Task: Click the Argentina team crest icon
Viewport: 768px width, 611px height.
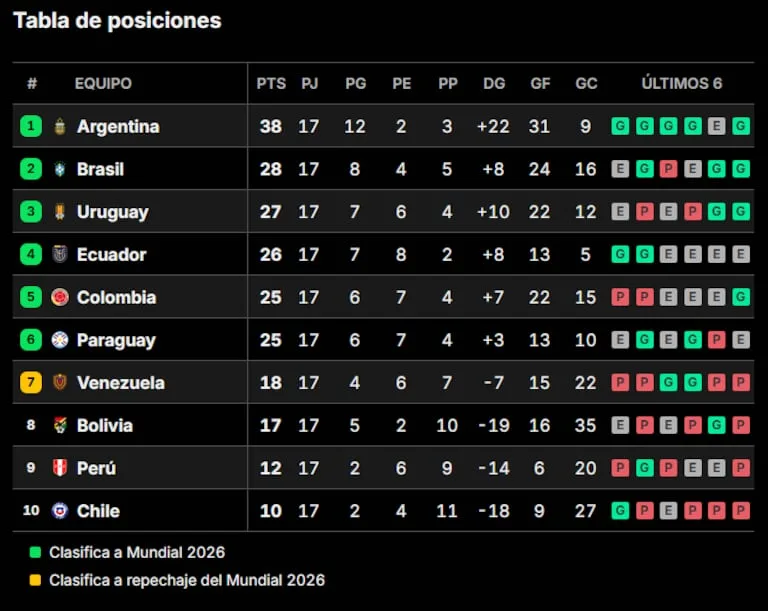Action: (60, 126)
